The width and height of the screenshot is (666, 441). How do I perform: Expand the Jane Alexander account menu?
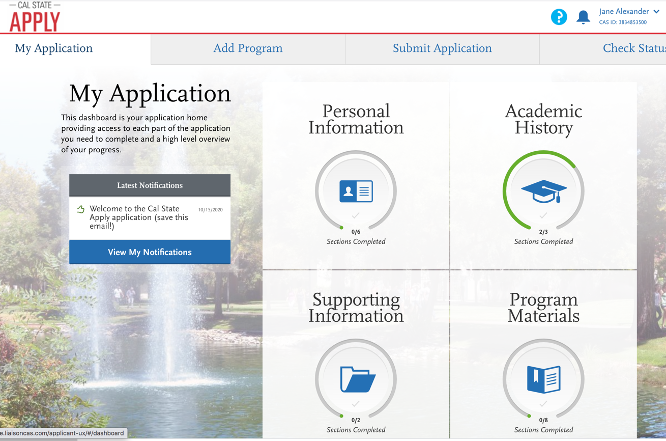pyautogui.click(x=629, y=11)
